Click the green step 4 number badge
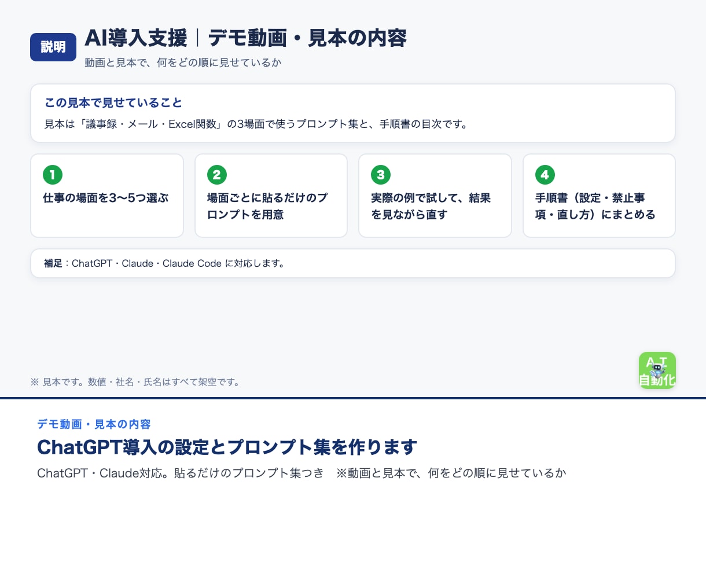The width and height of the screenshot is (706, 588). 545,174
